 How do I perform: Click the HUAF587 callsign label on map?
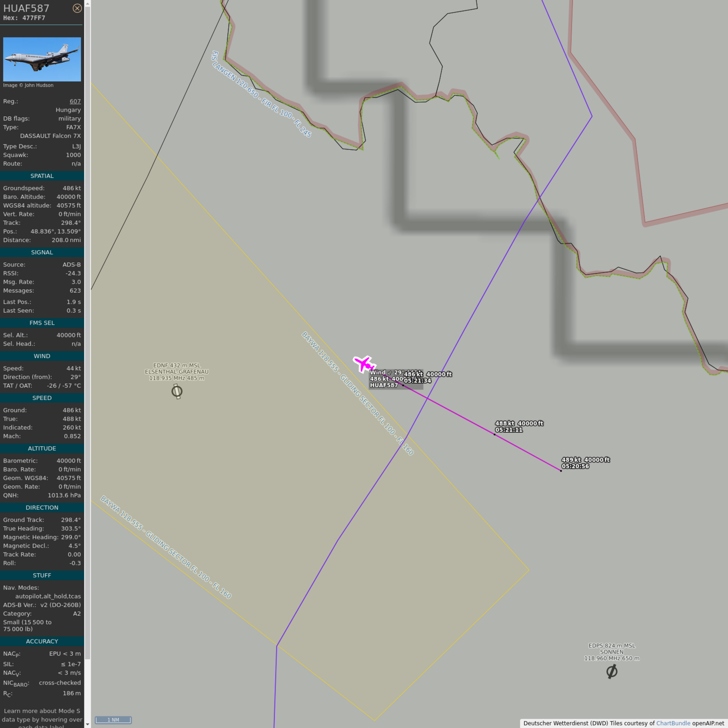click(x=384, y=385)
